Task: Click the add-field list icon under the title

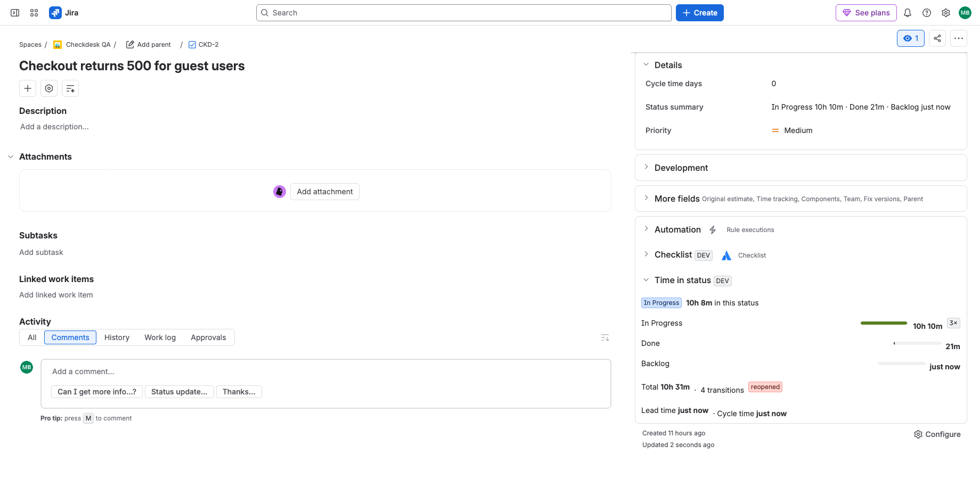Action: (x=70, y=88)
